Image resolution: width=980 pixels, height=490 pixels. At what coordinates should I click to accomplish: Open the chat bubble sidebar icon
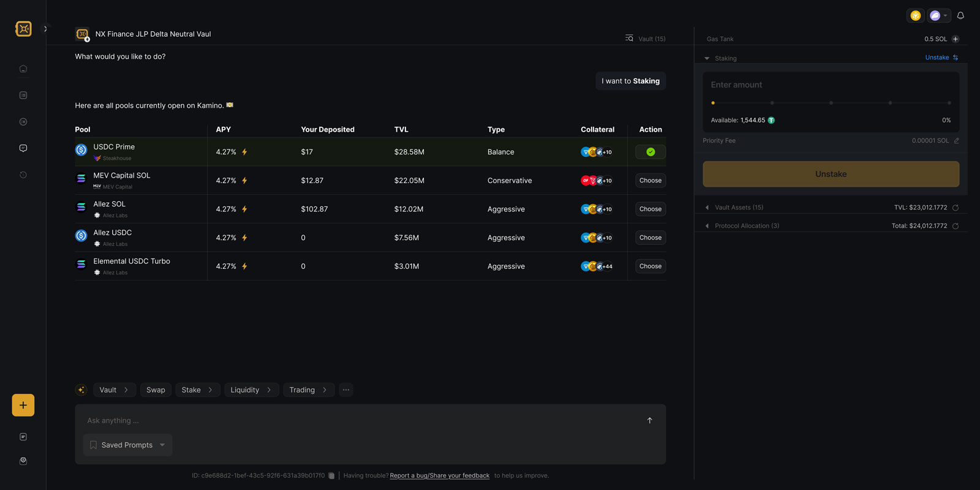click(23, 148)
